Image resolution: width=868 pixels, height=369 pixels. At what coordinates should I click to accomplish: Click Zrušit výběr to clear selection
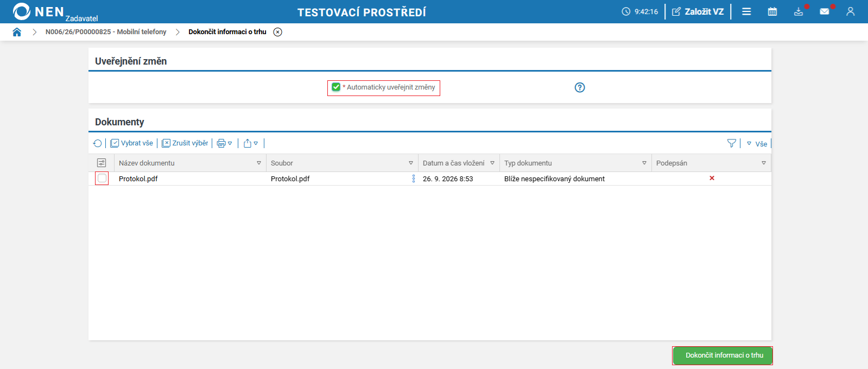[x=185, y=143]
